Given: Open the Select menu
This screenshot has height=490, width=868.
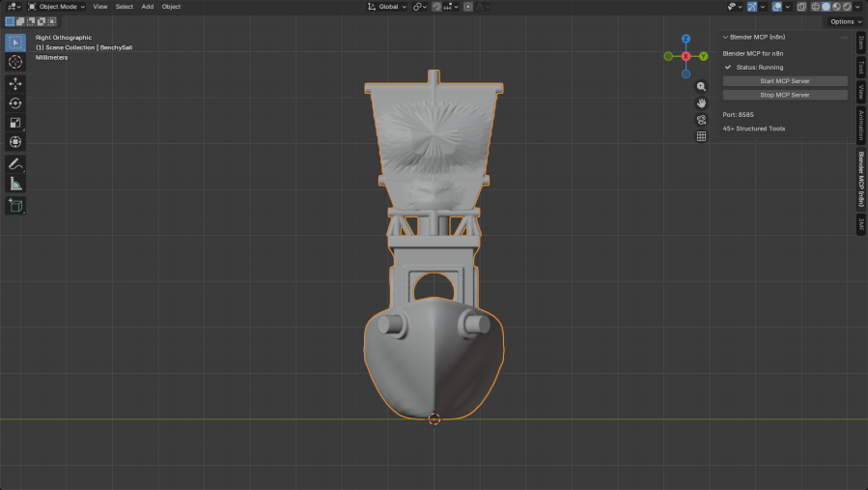Looking at the screenshot, I should [x=124, y=7].
